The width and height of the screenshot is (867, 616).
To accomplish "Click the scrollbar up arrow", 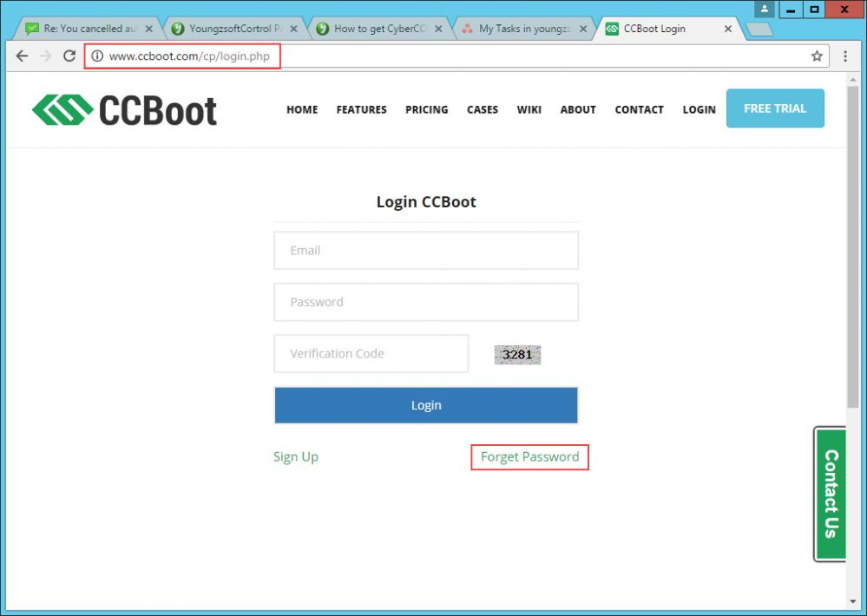I will pyautogui.click(x=852, y=80).
